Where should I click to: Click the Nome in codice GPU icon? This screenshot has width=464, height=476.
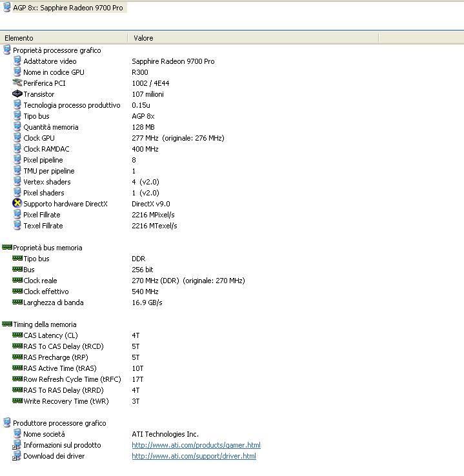[17, 72]
